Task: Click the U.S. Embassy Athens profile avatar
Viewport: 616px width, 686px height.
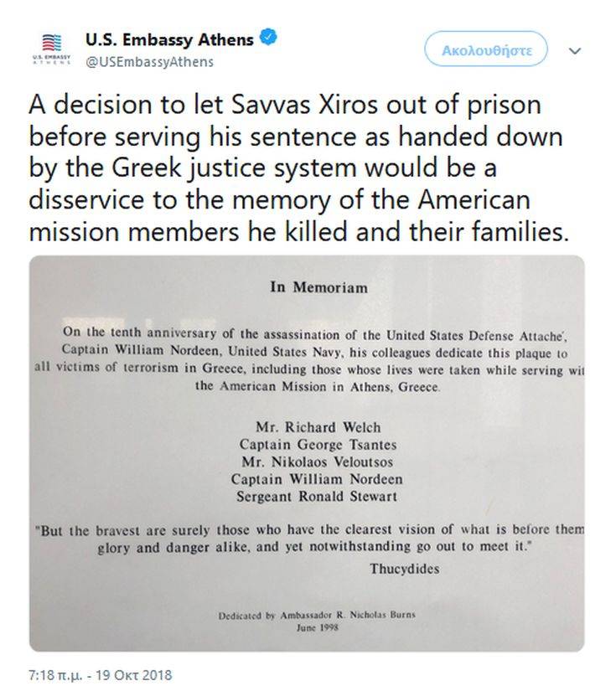Action: [52, 48]
